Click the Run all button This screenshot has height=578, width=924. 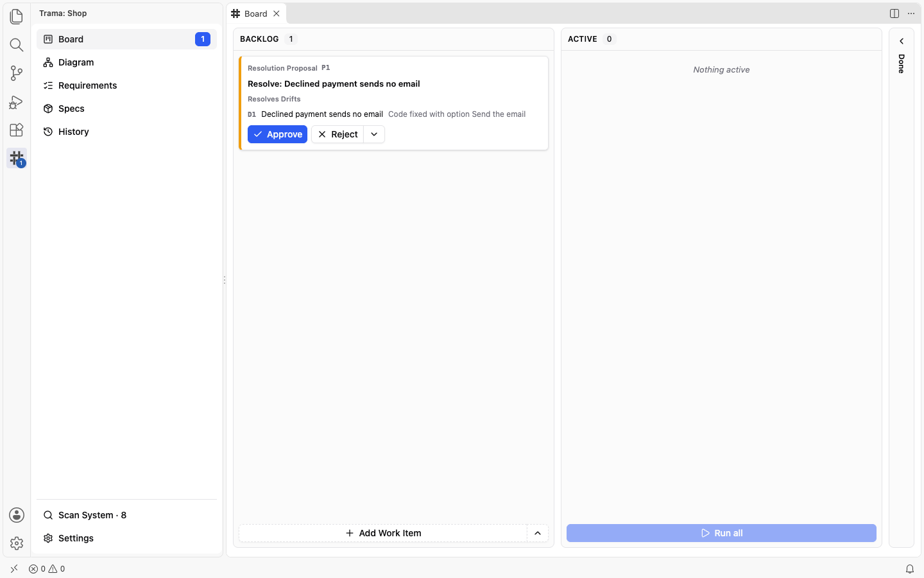pyautogui.click(x=721, y=533)
